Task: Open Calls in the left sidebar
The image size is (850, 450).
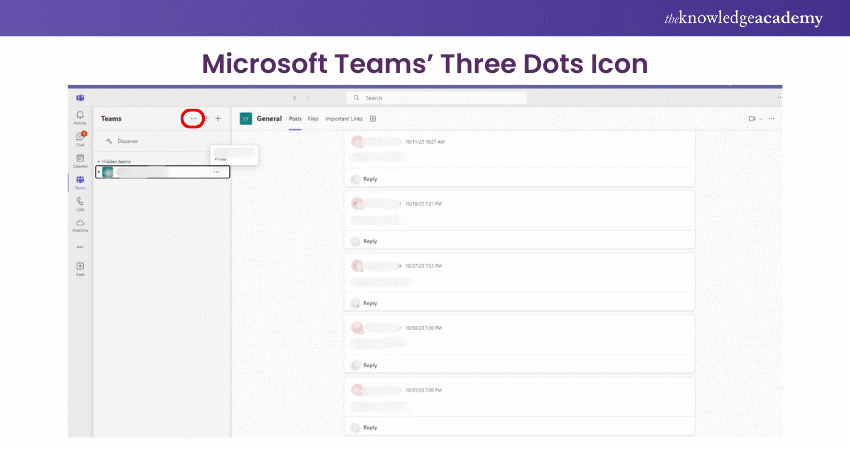Action: click(80, 203)
